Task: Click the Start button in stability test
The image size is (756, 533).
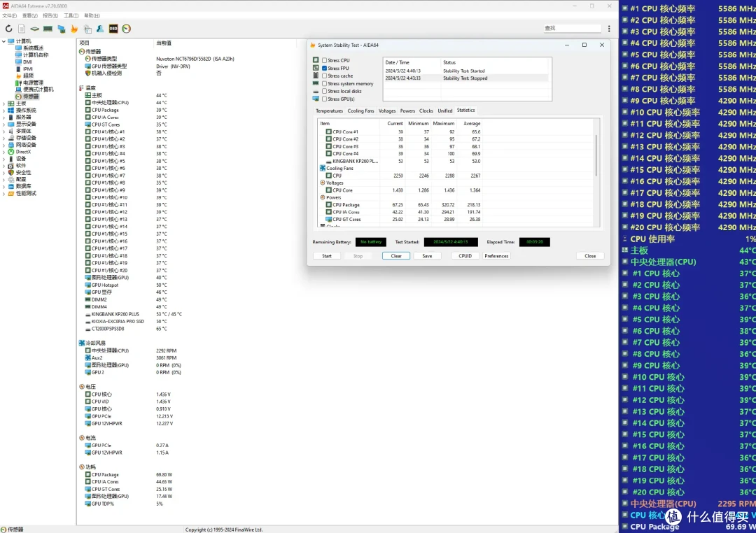Action: [327, 256]
